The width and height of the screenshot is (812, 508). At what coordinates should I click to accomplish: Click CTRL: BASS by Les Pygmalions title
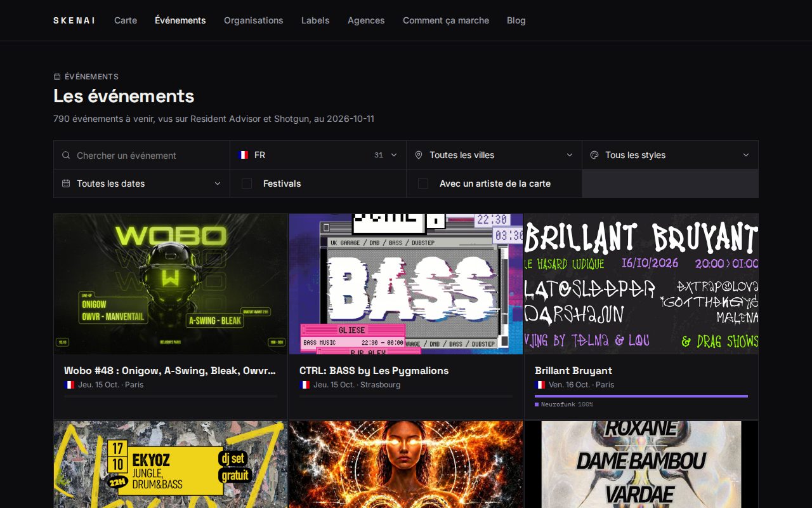(x=374, y=371)
